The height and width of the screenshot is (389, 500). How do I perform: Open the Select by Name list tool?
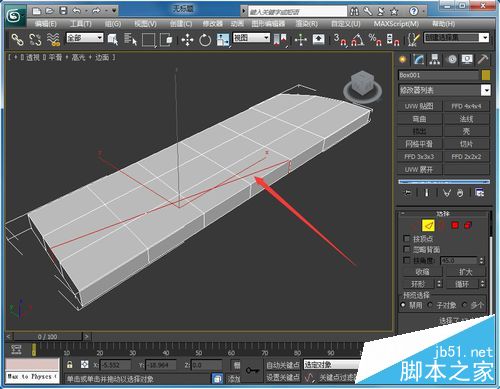click(x=130, y=40)
